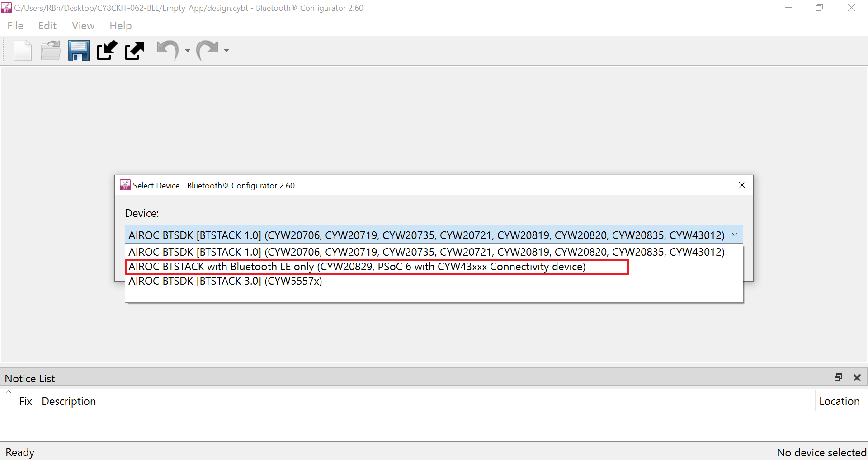Sort notices by the Fix column
This screenshot has height=460, width=868.
(25, 401)
